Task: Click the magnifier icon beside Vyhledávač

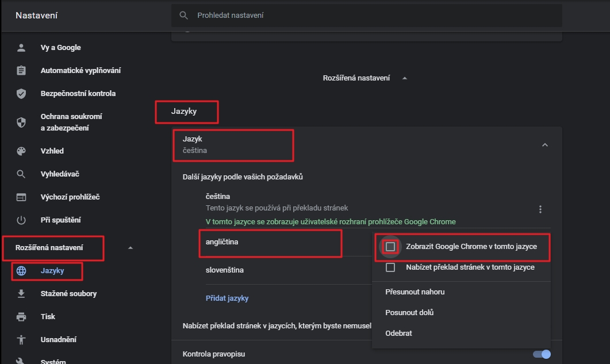Action: point(21,174)
